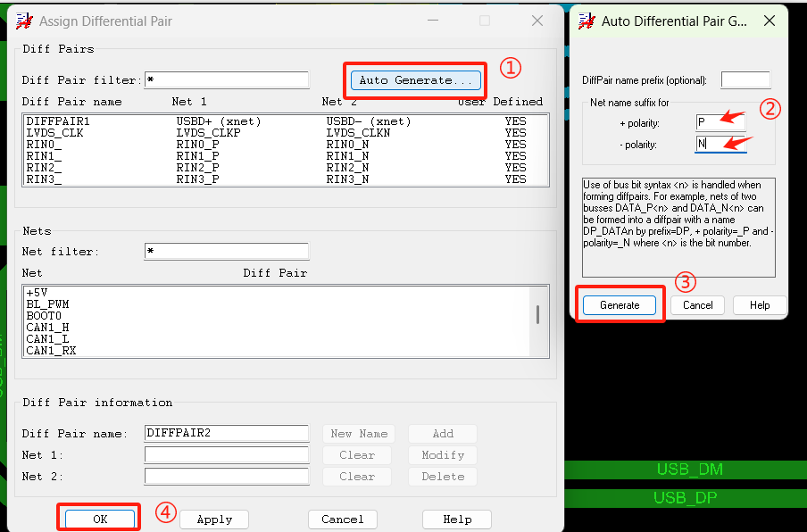The width and height of the screenshot is (807, 532).
Task: Click the USBD+ (xnet) net cell
Action: pyautogui.click(x=219, y=121)
